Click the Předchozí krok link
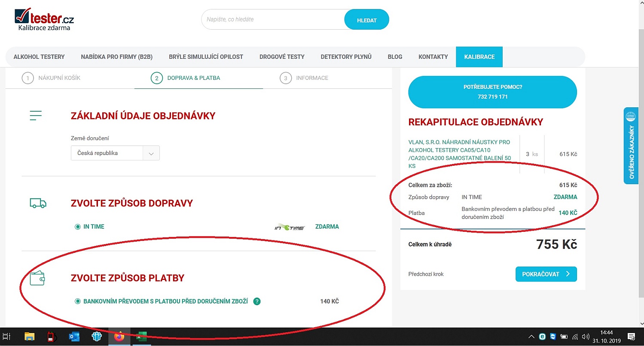The image size is (644, 346). click(426, 274)
